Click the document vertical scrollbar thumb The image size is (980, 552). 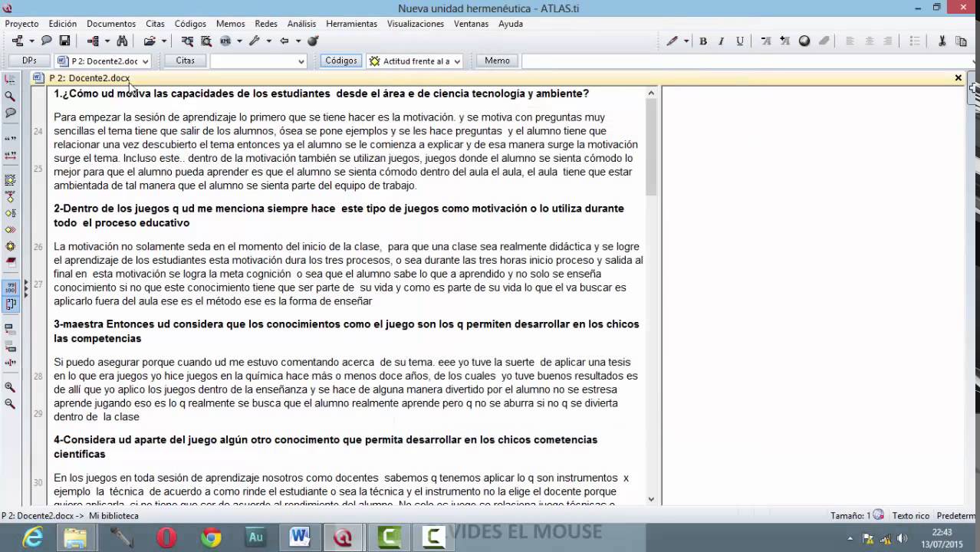651,147
